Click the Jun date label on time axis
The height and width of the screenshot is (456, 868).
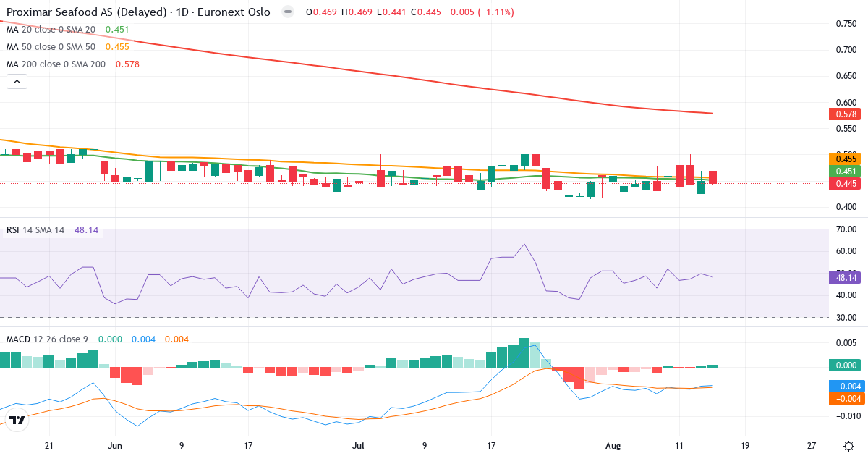coord(114,446)
